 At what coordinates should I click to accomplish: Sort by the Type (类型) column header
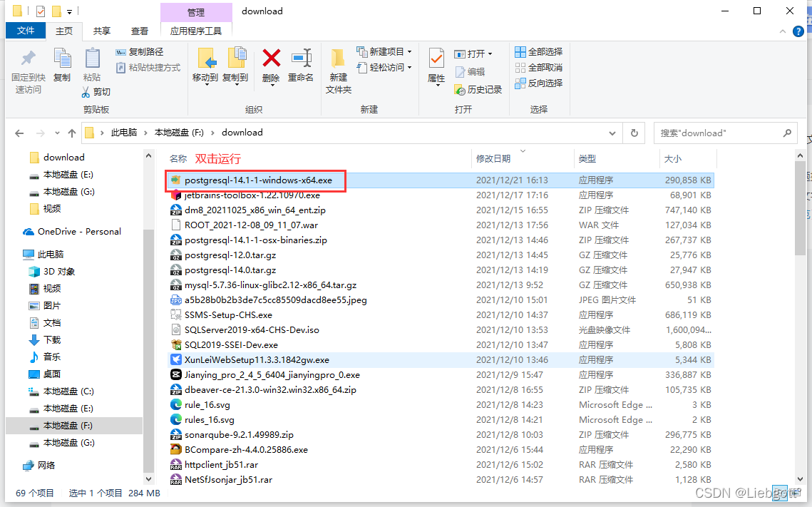[587, 158]
